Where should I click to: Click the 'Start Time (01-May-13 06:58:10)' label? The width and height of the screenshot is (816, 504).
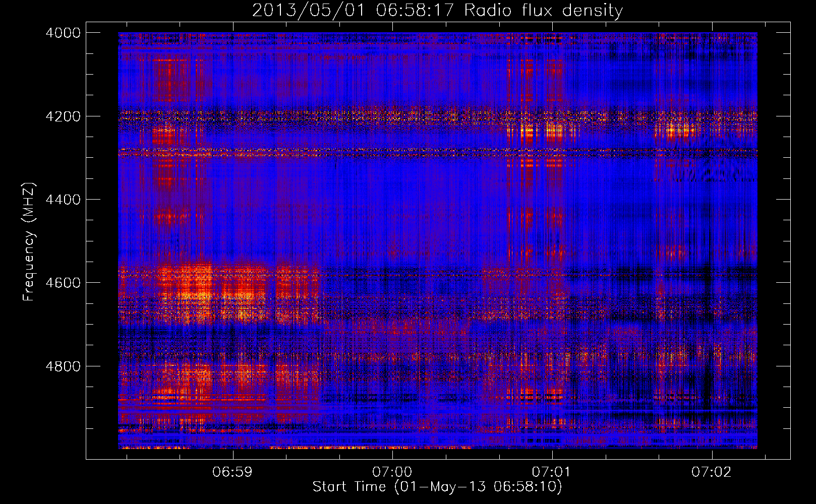(437, 487)
